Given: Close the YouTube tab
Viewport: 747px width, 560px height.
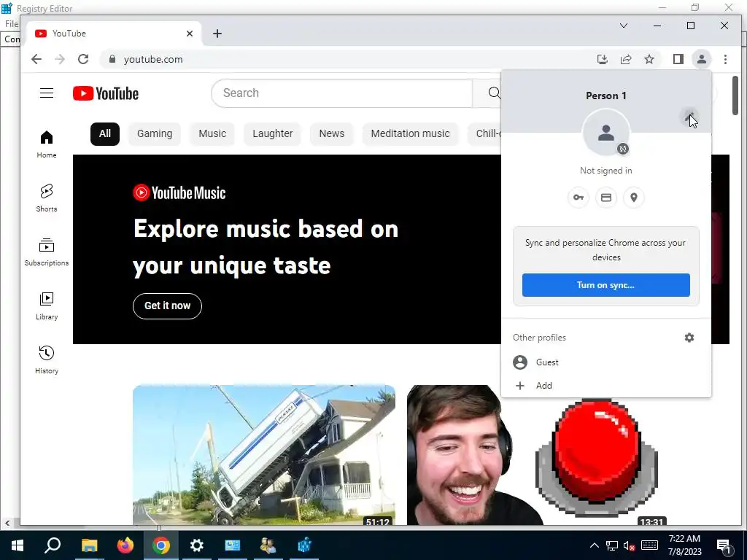Looking at the screenshot, I should (190, 34).
